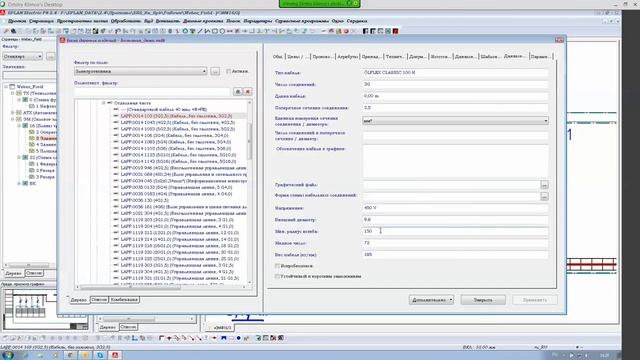640x360 pixels.
Task: Enable the first checkbox below Вес кабеля
Action: click(277, 266)
